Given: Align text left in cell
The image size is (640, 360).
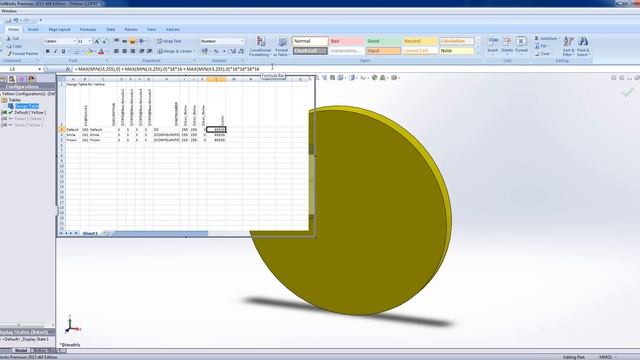Looking at the screenshot, I should click(x=116, y=51).
